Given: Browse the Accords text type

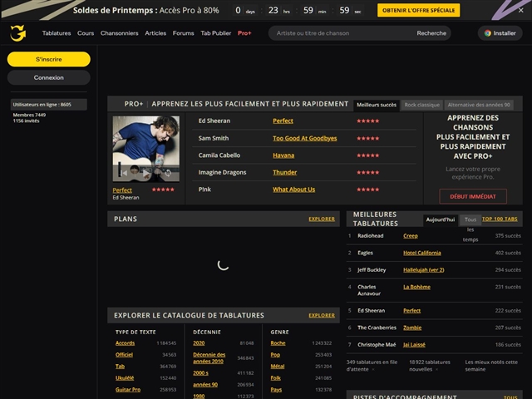Looking at the screenshot, I should (x=125, y=343).
